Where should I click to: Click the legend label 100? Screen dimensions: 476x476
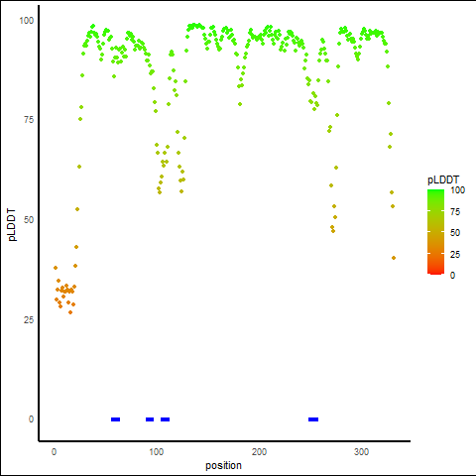point(458,190)
